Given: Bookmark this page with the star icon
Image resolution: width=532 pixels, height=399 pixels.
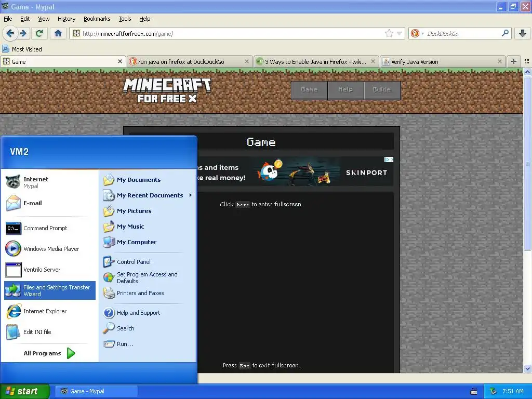Looking at the screenshot, I should coord(389,33).
